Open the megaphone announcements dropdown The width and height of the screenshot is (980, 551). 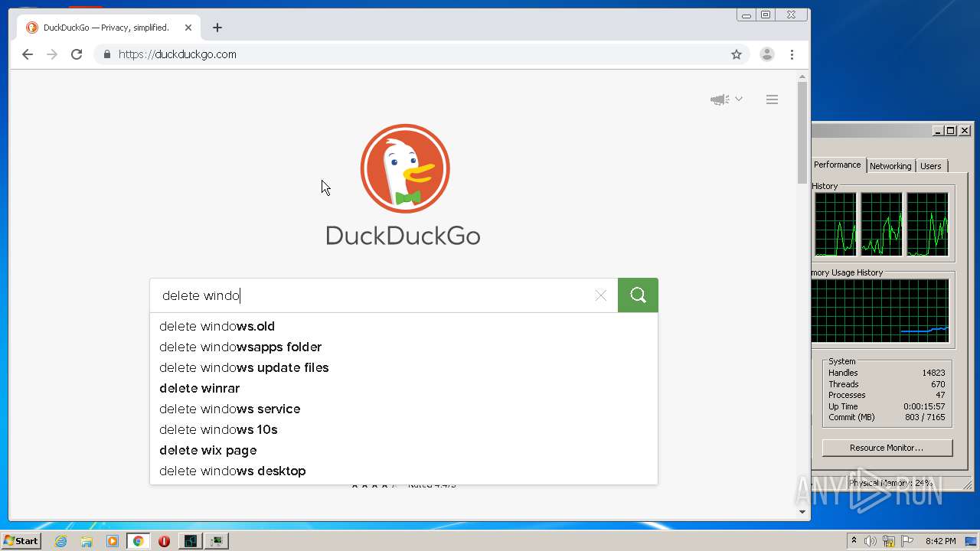(x=726, y=99)
